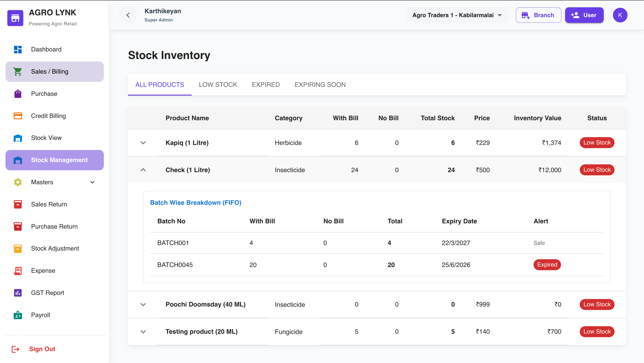Viewport: 644px width, 363px height.
Task: Click the Sign Out arrow icon
Action: [16, 349]
